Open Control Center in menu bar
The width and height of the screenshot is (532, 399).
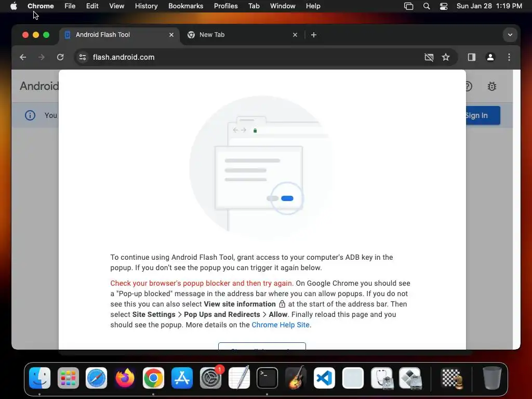[x=444, y=6]
